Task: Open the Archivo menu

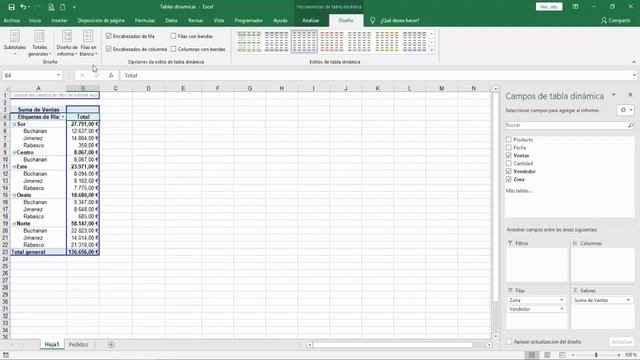Action: click(11, 20)
